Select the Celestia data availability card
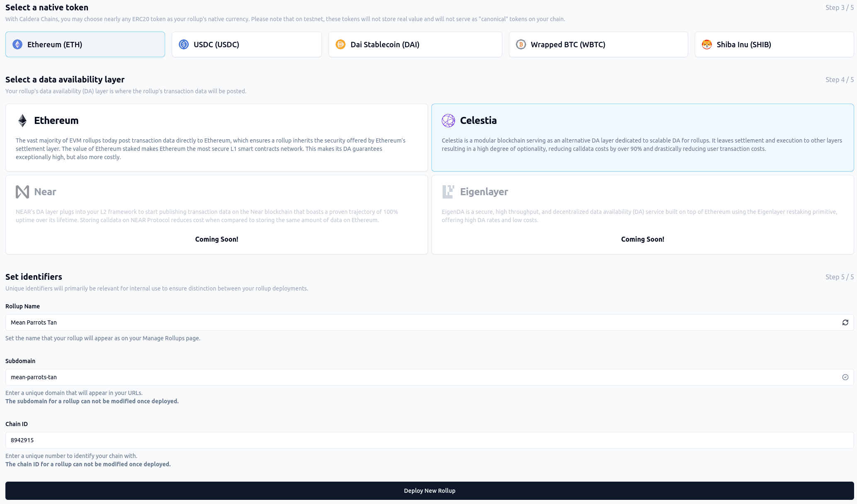This screenshot has width=857, height=504. click(x=643, y=138)
